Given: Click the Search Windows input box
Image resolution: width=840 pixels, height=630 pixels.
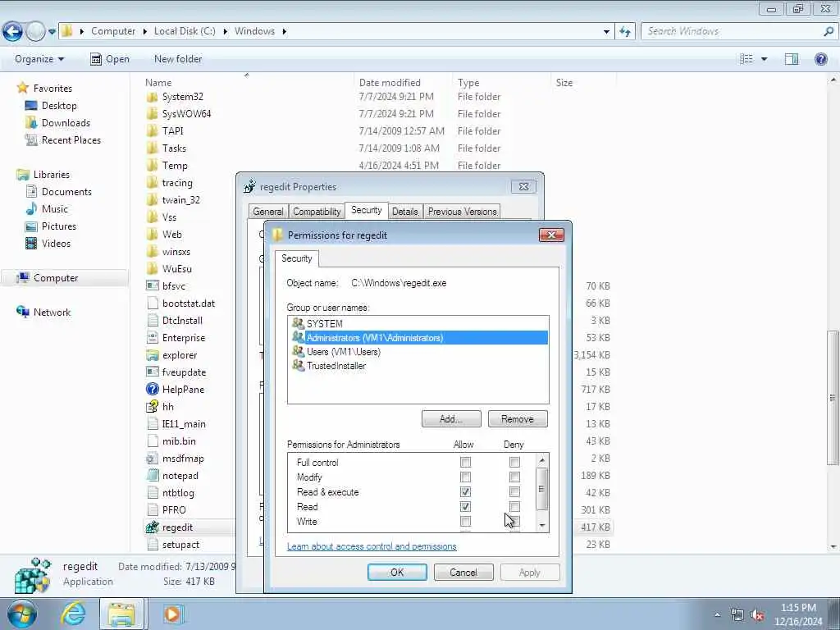Looking at the screenshot, I should (732, 32).
